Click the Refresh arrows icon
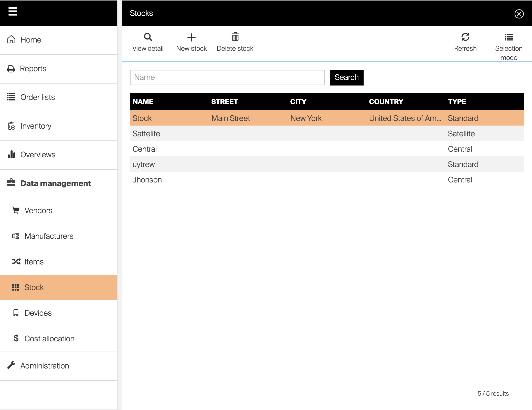 pos(465,37)
